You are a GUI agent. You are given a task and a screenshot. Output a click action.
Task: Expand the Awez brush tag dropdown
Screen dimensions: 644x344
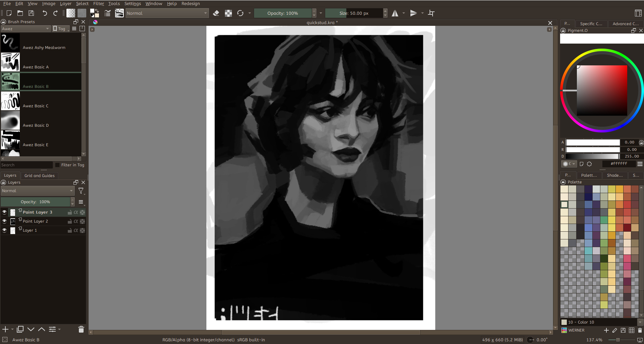26,29
